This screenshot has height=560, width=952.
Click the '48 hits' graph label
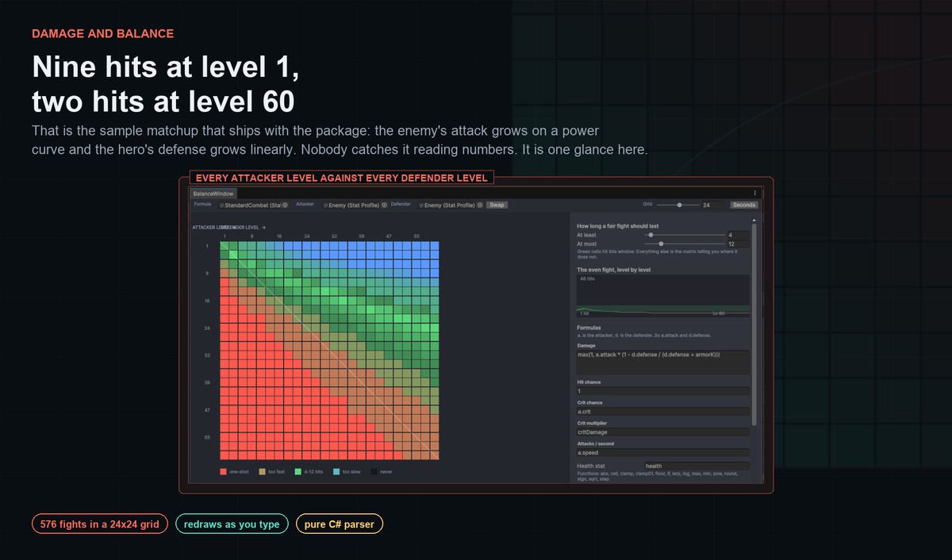click(587, 279)
